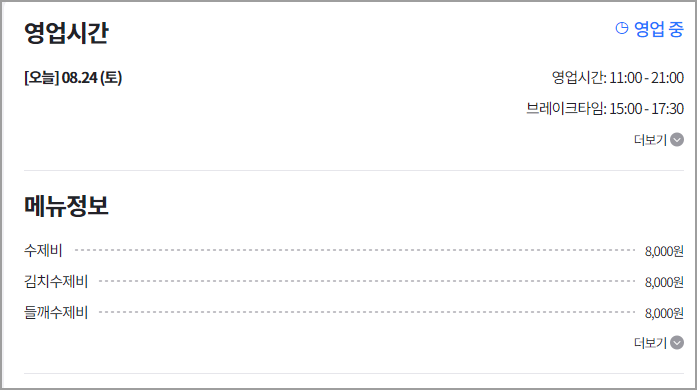The image size is (697, 390).
Task: Click the 영업 중 status text
Action: (658, 29)
